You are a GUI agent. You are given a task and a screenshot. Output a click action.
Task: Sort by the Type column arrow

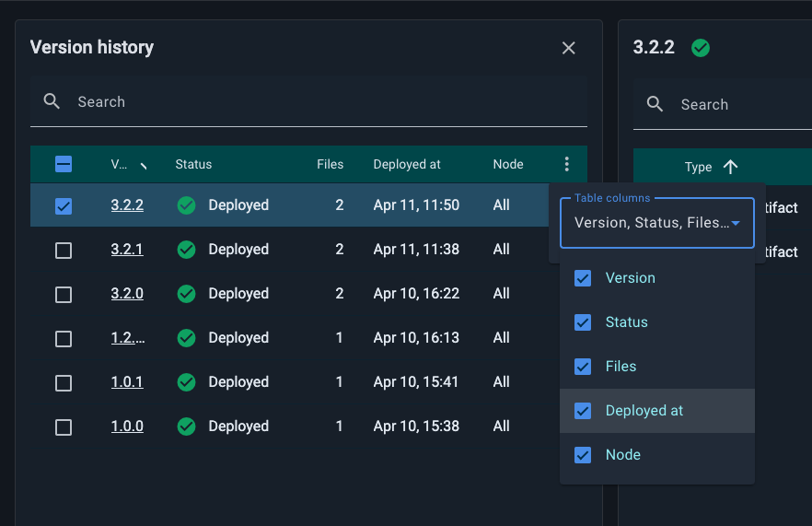[730, 167]
